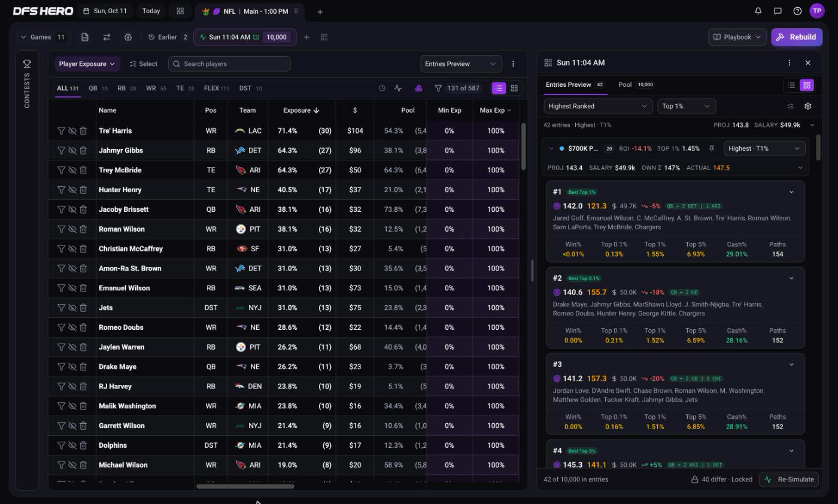Expand lineup #3 card chevron
The image size is (838, 504).
791,365
